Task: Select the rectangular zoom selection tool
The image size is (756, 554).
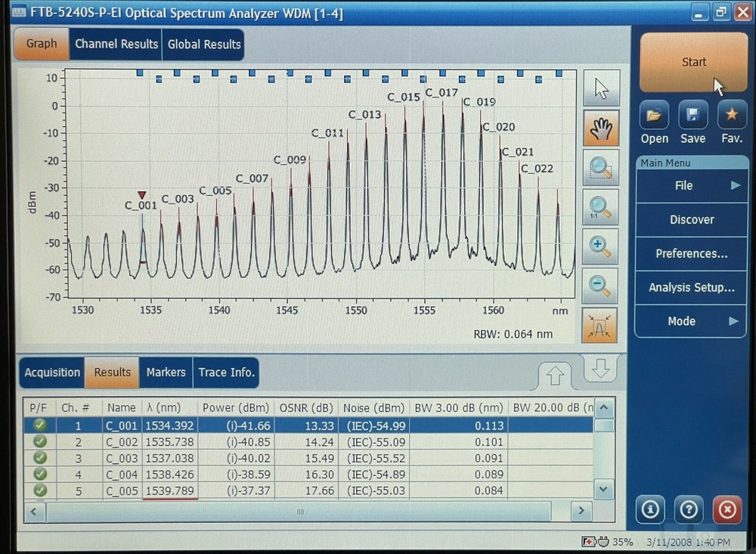Action: (x=600, y=168)
